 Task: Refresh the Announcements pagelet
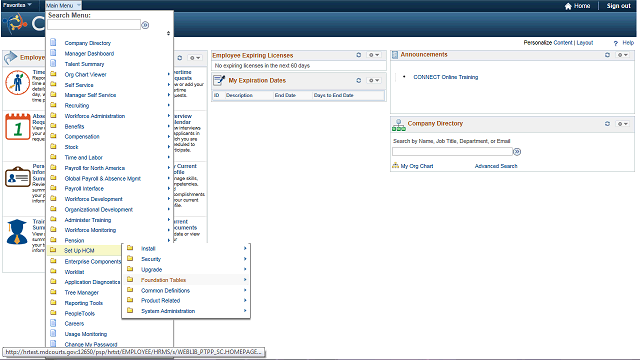point(607,55)
